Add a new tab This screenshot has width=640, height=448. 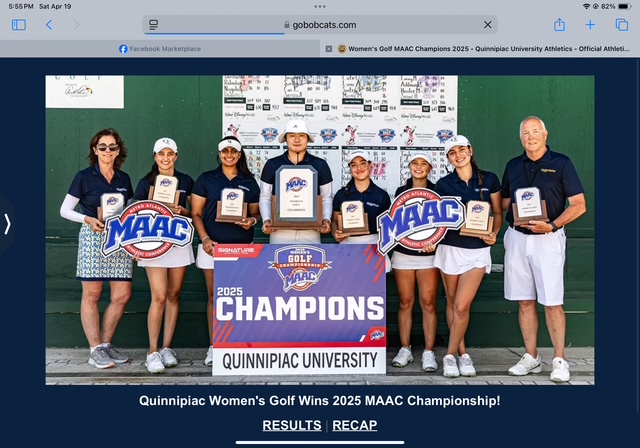pos(590,25)
